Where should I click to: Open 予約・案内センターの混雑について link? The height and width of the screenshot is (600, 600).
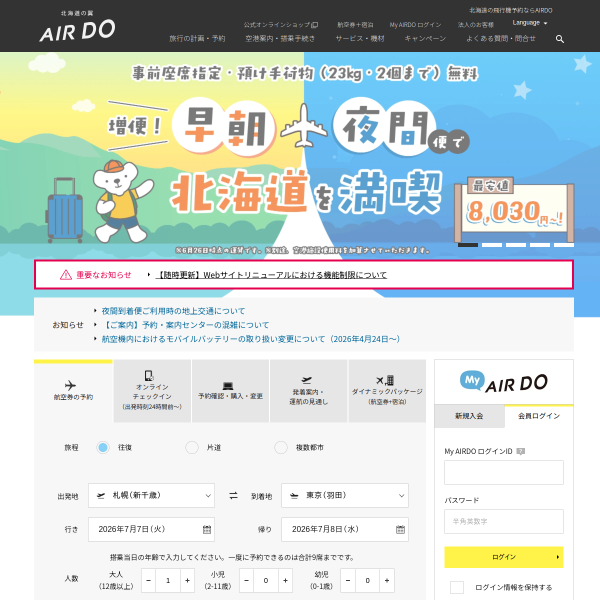click(186, 325)
